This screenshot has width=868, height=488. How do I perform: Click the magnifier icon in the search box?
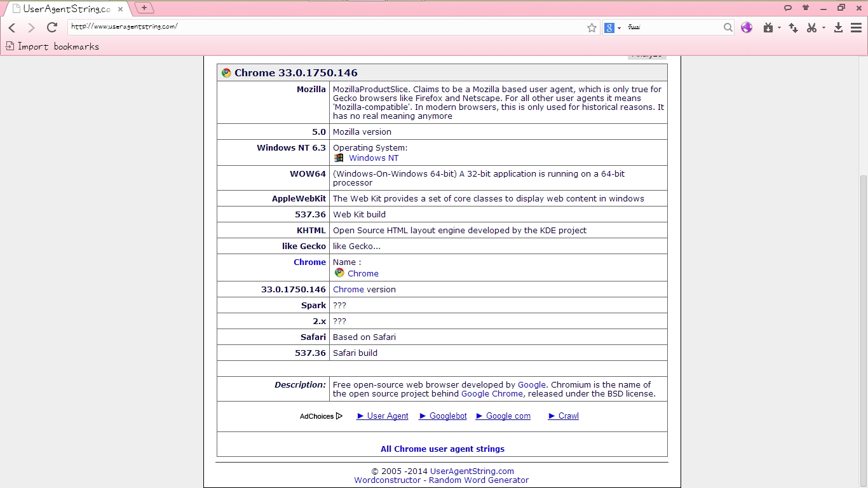click(x=728, y=27)
